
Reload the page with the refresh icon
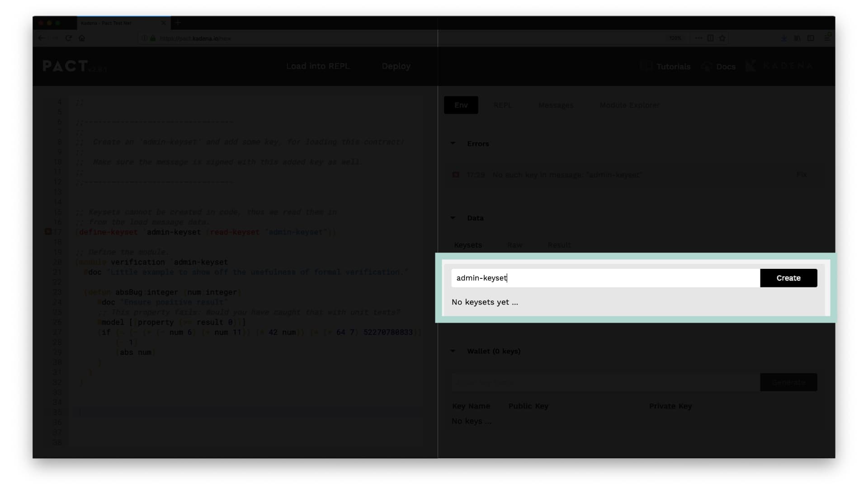click(x=69, y=38)
